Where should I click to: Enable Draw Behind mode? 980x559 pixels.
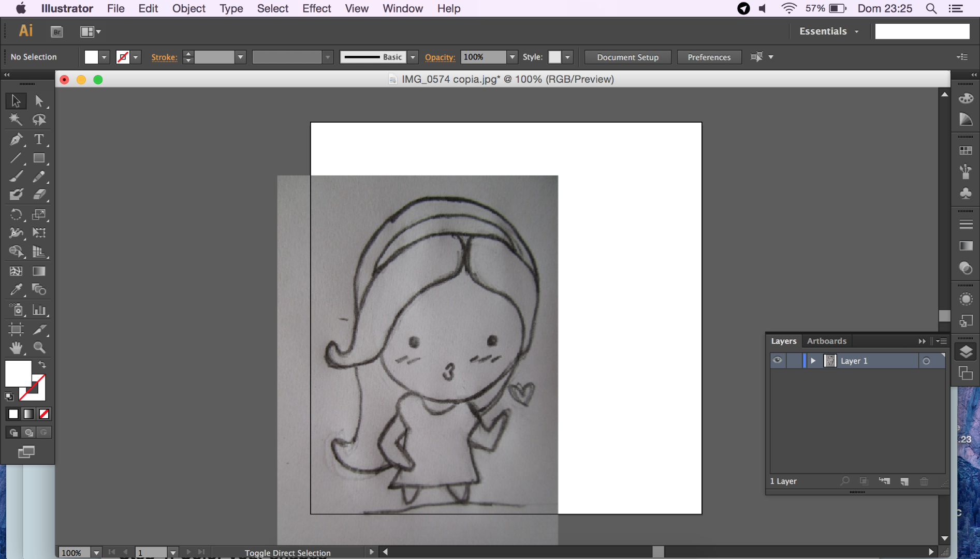coord(29,432)
